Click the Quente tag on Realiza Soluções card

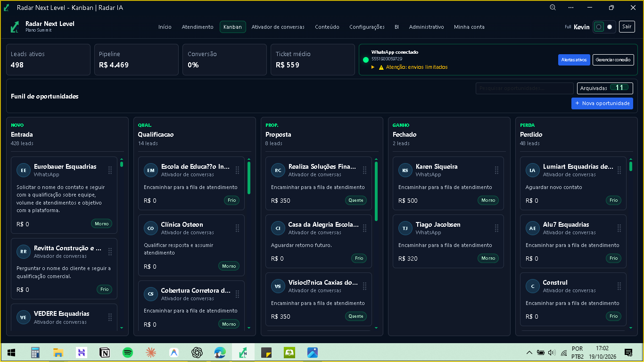(356, 200)
